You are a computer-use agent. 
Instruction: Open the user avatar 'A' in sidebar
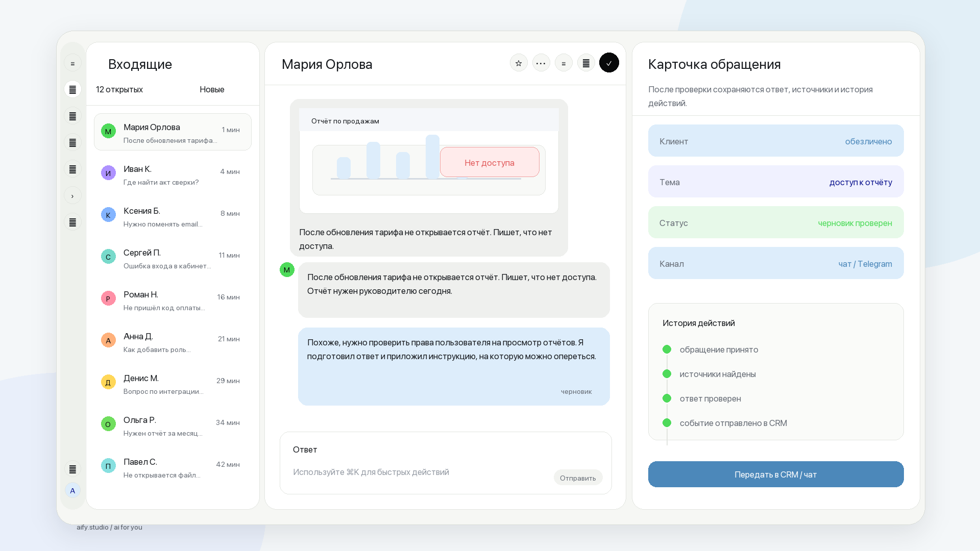(x=72, y=490)
